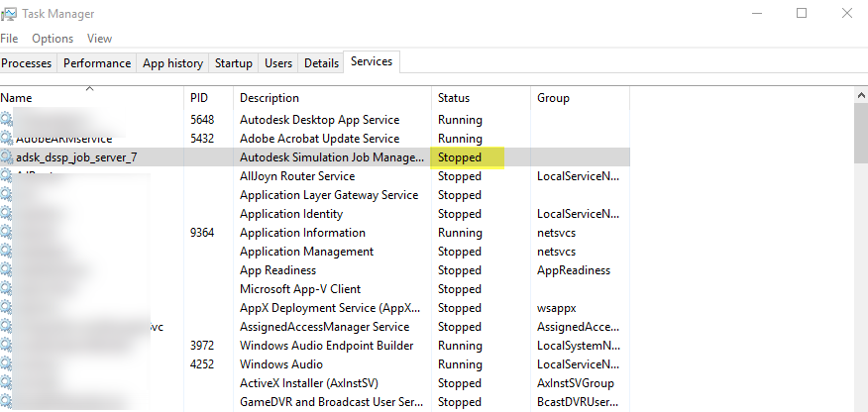868x412 pixels.
Task: Switch to the Performance tab
Action: (97, 63)
